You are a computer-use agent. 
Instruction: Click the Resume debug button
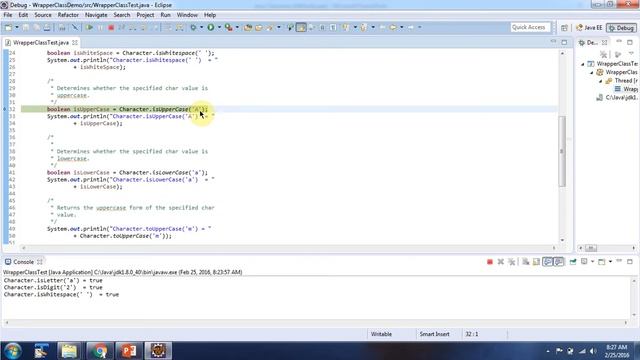click(x=89, y=27)
